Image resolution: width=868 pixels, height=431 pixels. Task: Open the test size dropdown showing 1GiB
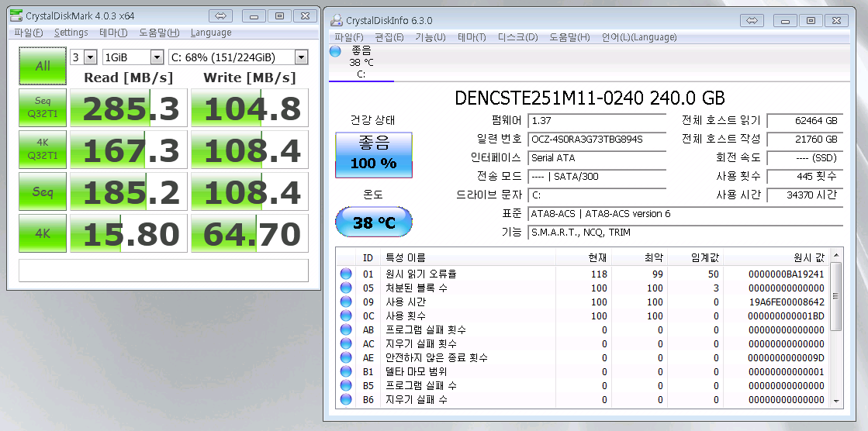133,57
